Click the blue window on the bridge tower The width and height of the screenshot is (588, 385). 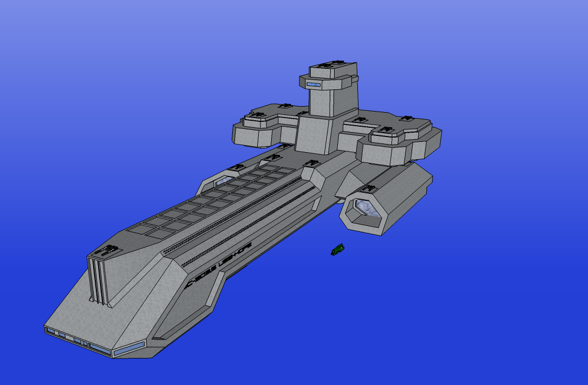pos(313,85)
